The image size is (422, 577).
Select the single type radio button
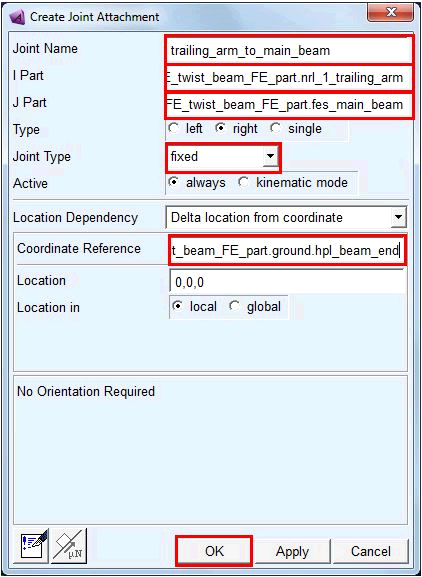click(276, 128)
